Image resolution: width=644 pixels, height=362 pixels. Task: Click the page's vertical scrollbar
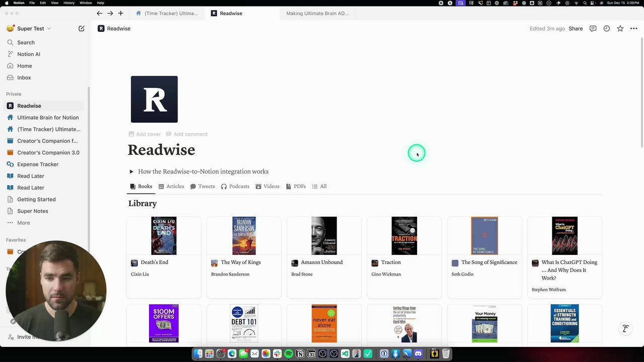click(641, 93)
